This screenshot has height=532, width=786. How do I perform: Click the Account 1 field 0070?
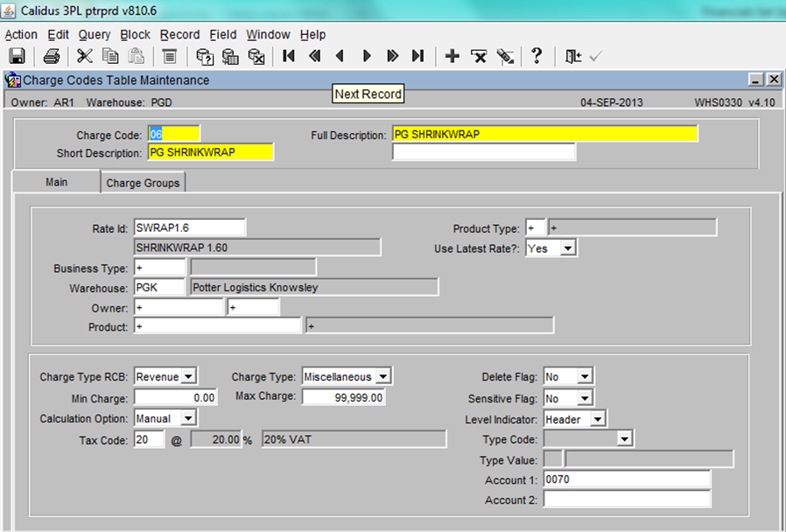click(x=627, y=479)
